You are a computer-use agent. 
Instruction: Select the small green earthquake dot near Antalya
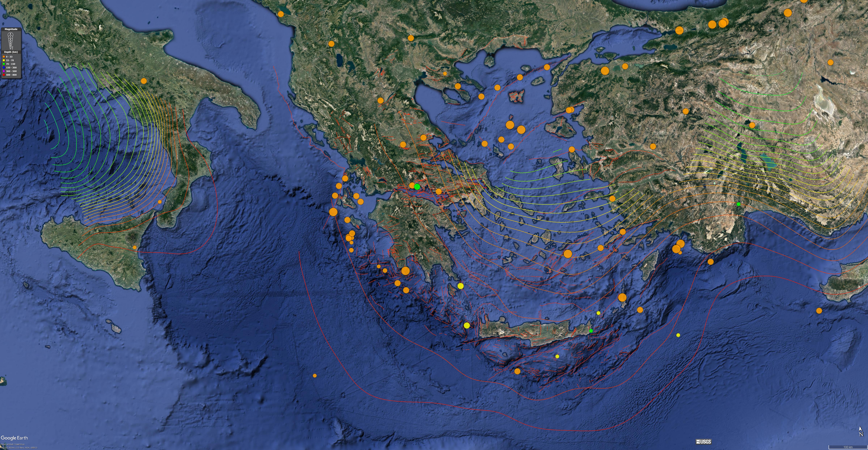pos(739,204)
